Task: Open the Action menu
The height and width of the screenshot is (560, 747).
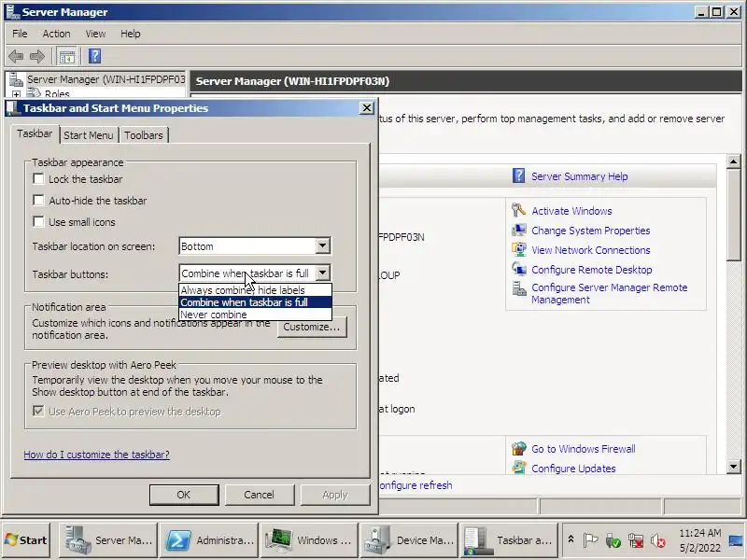Action: (x=56, y=34)
